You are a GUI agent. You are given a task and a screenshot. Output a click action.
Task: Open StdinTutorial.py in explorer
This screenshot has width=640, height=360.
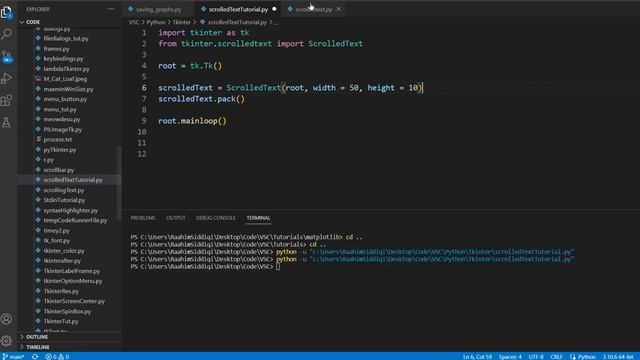click(x=64, y=200)
